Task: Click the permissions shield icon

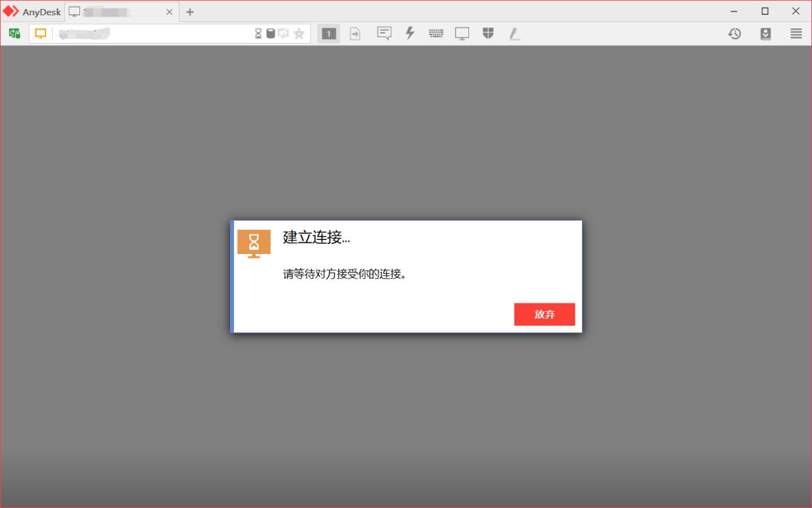Action: coord(488,33)
